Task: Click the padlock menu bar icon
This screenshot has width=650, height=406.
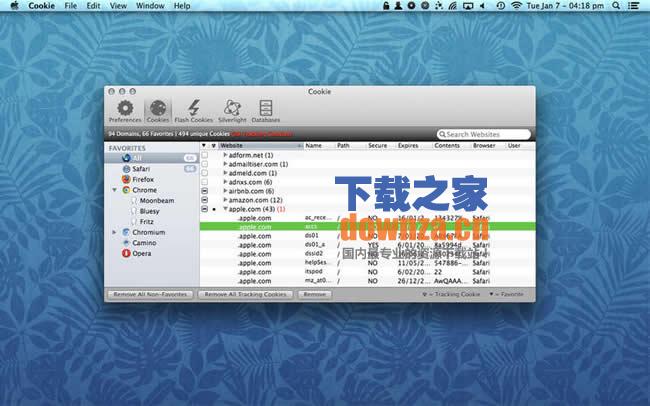Action: (x=386, y=5)
